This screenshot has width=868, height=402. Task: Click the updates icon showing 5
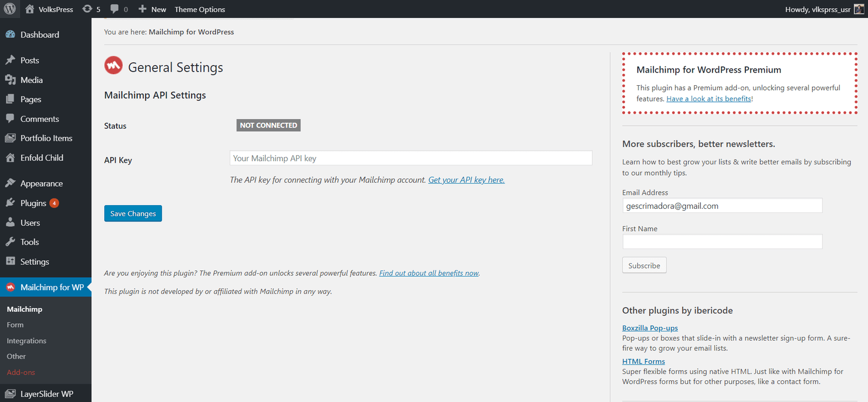(x=87, y=9)
